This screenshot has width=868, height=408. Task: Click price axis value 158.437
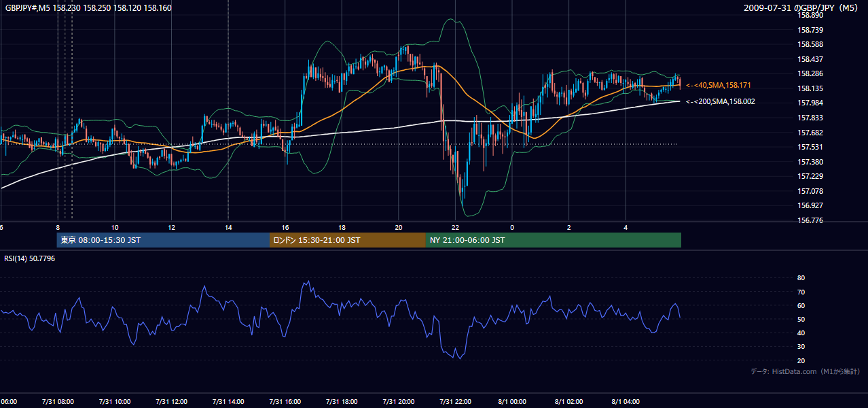pyautogui.click(x=810, y=59)
